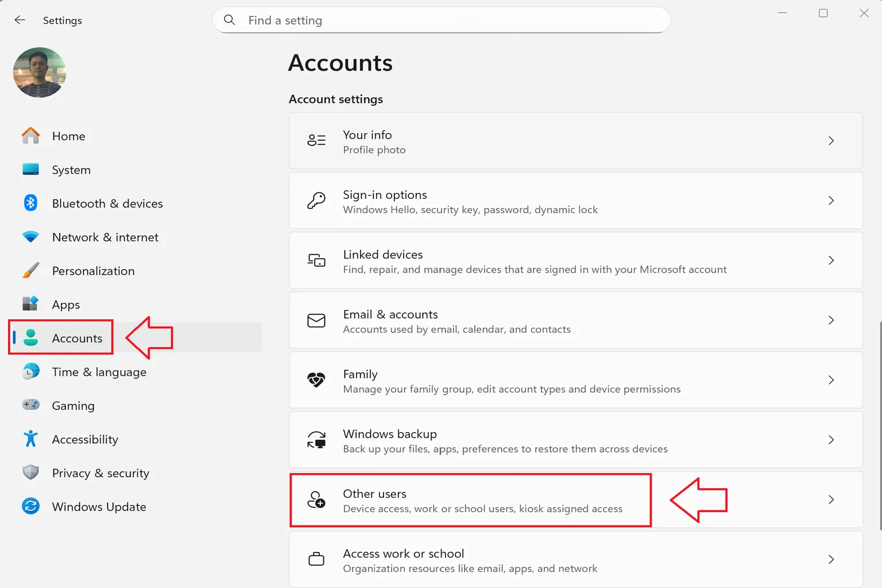
Task: Open the Linked devices title
Action: click(x=382, y=254)
